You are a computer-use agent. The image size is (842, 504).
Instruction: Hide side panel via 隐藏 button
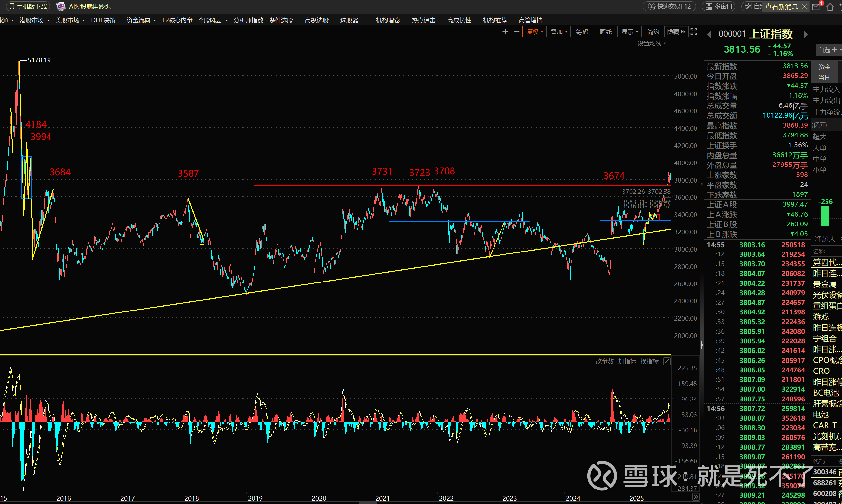pos(676,32)
